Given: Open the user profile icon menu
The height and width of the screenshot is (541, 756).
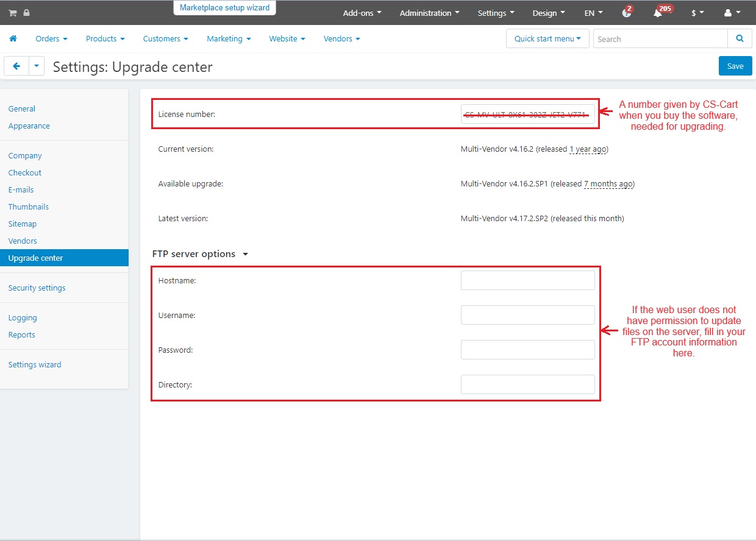Looking at the screenshot, I should pos(732,13).
